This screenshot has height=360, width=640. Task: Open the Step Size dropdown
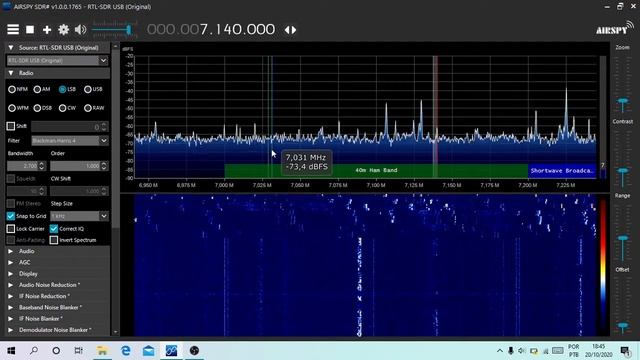pyautogui.click(x=79, y=216)
